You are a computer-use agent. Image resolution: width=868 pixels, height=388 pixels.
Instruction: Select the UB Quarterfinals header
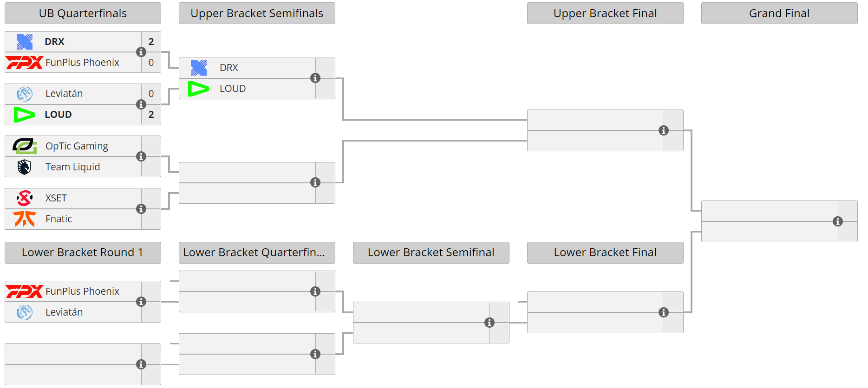(x=83, y=13)
